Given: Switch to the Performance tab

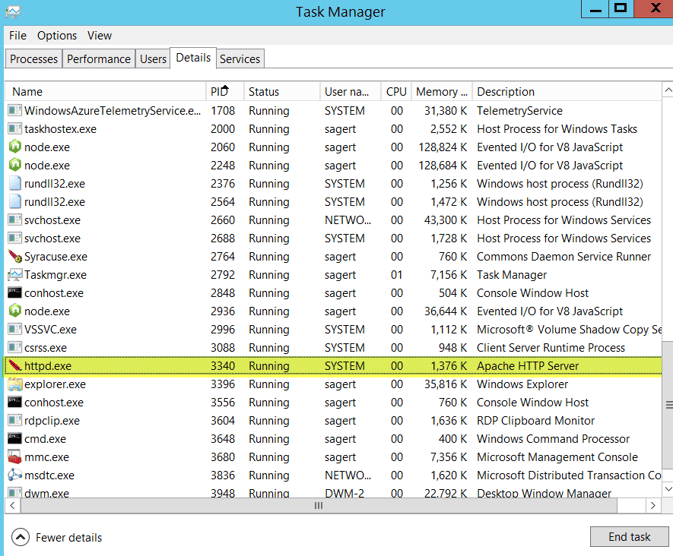Looking at the screenshot, I should (x=98, y=59).
